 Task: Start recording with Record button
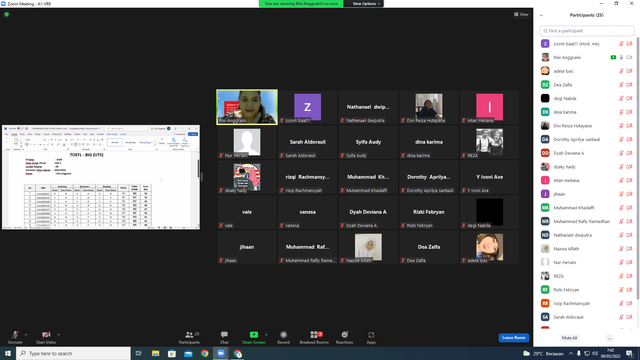(x=283, y=337)
